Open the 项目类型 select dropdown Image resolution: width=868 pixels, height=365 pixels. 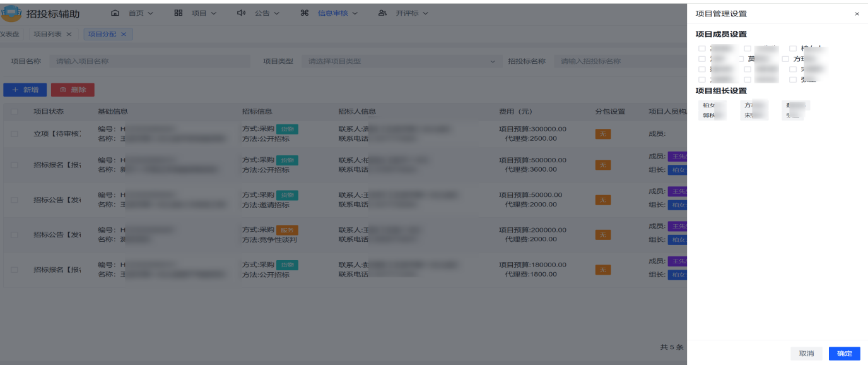[x=399, y=61]
